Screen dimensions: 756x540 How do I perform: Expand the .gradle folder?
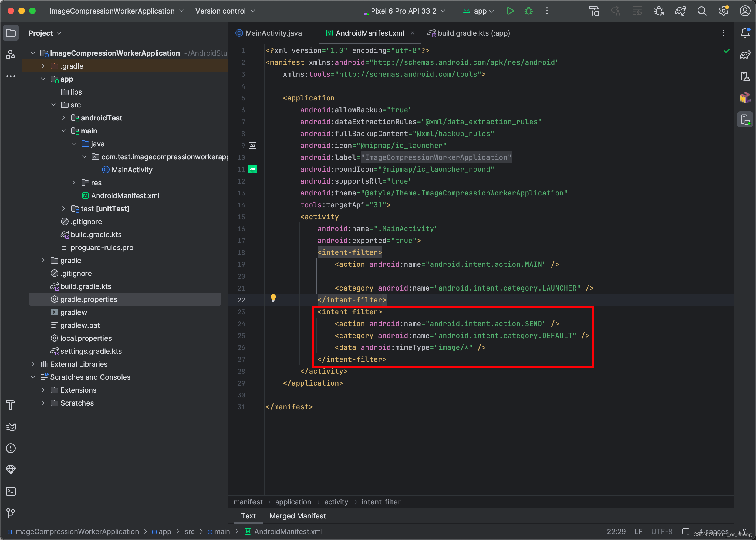(x=43, y=66)
